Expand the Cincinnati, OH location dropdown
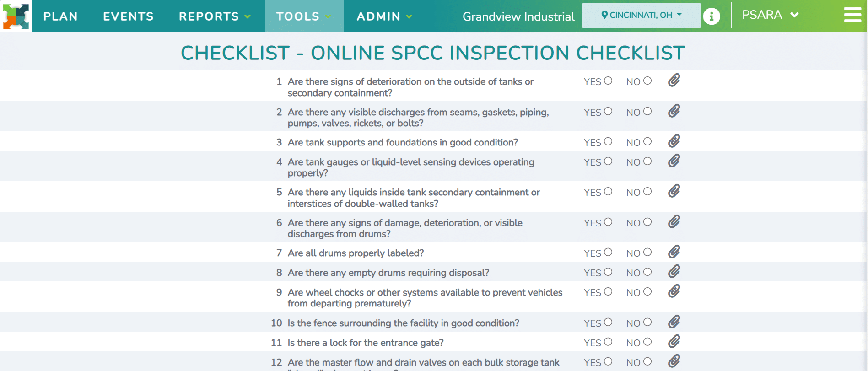The image size is (868, 371). pyautogui.click(x=641, y=16)
